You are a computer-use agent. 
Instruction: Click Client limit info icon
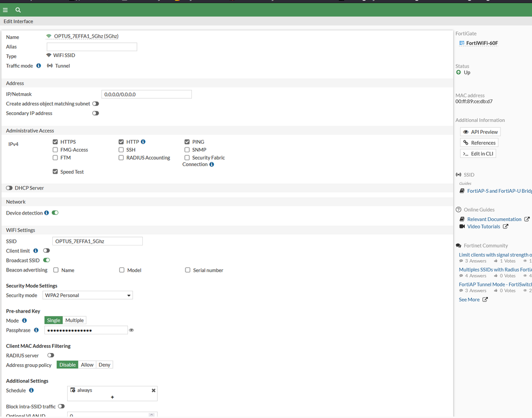point(36,251)
